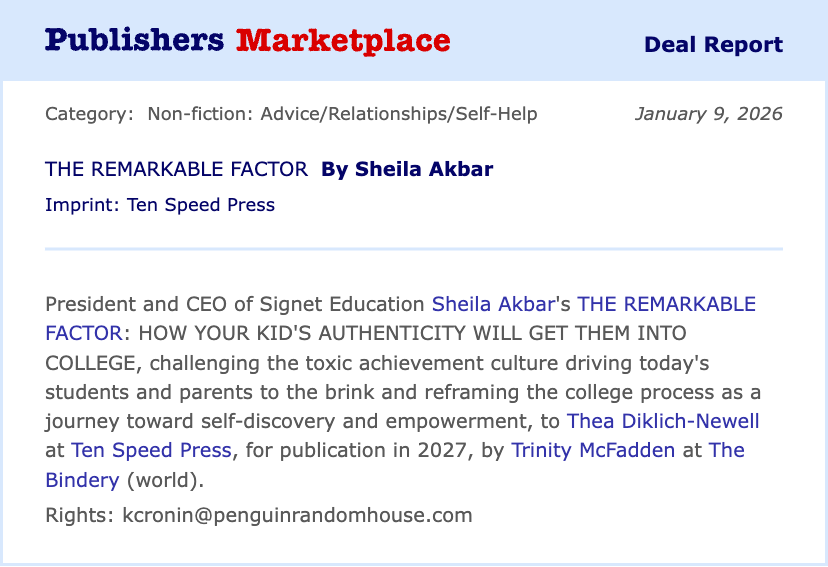Click the Publishers word in header logo
The width and height of the screenshot is (828, 567).
coord(134,41)
